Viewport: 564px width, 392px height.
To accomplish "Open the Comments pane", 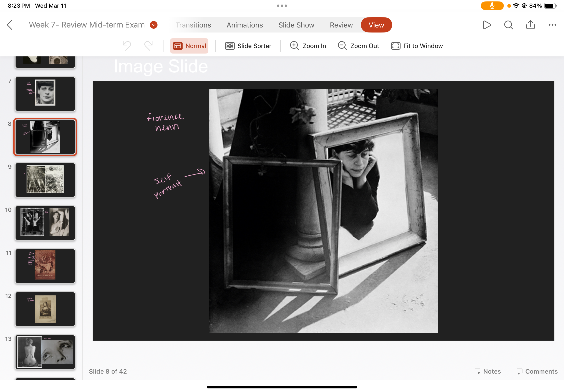I will pos(537,371).
